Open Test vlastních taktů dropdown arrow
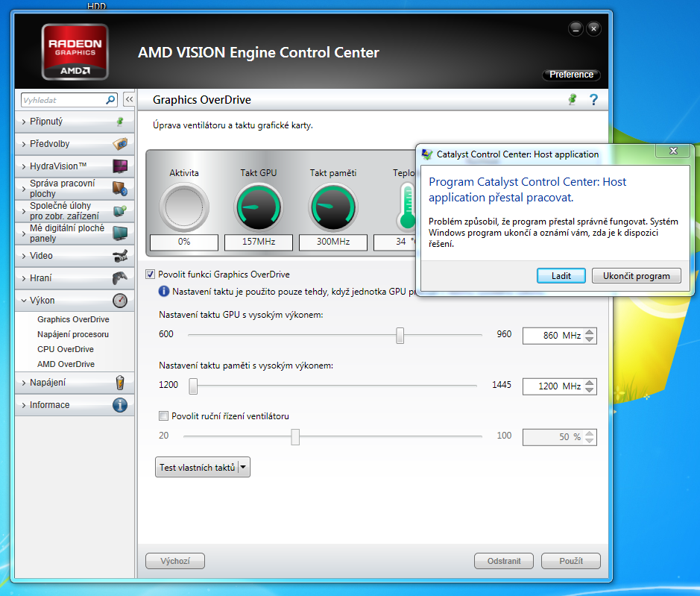 tap(244, 468)
